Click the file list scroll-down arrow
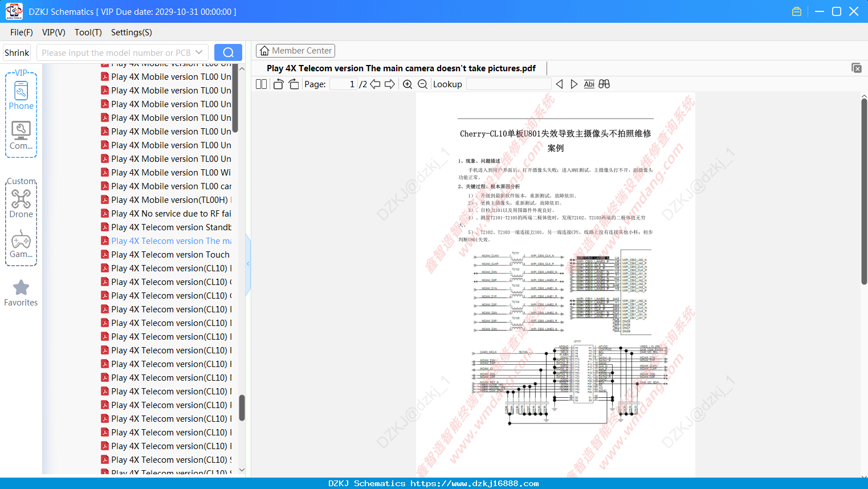This screenshot has height=489, width=868. [242, 470]
